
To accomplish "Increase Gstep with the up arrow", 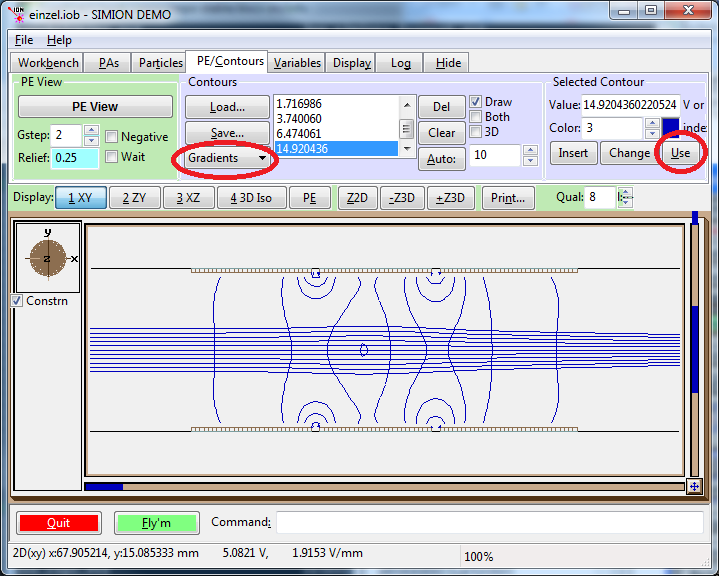I will click(x=91, y=130).
